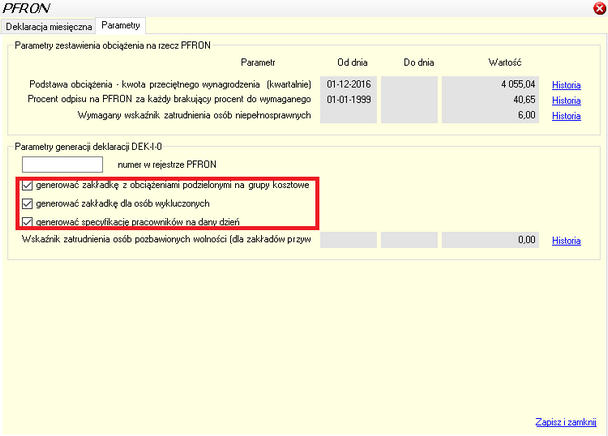Click Wartość field showing 40,65
The image size is (608, 436).
pos(490,100)
